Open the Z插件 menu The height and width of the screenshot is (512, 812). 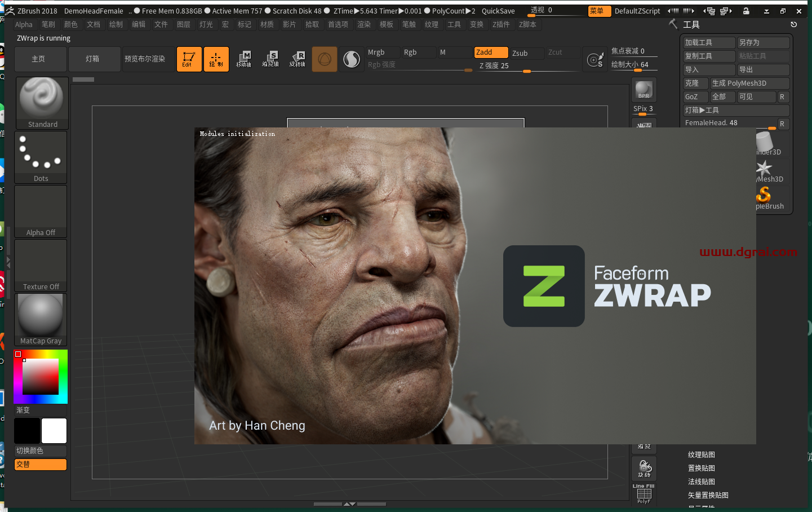tap(501, 24)
